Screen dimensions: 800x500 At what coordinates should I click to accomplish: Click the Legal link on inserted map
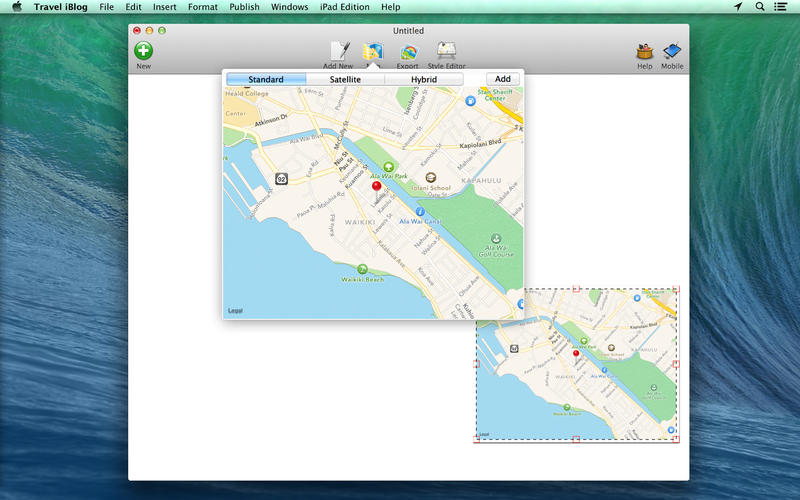[484, 435]
